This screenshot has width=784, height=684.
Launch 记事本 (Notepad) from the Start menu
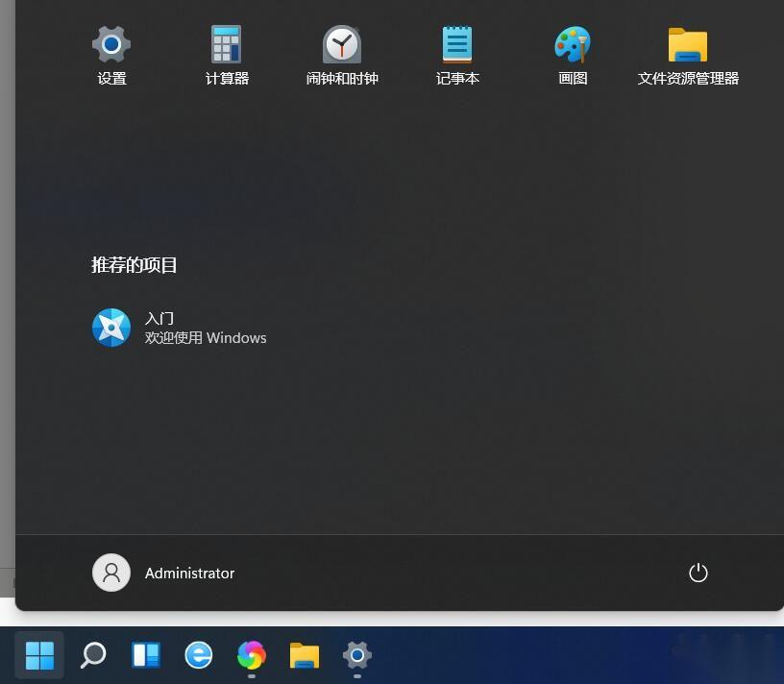(457, 53)
